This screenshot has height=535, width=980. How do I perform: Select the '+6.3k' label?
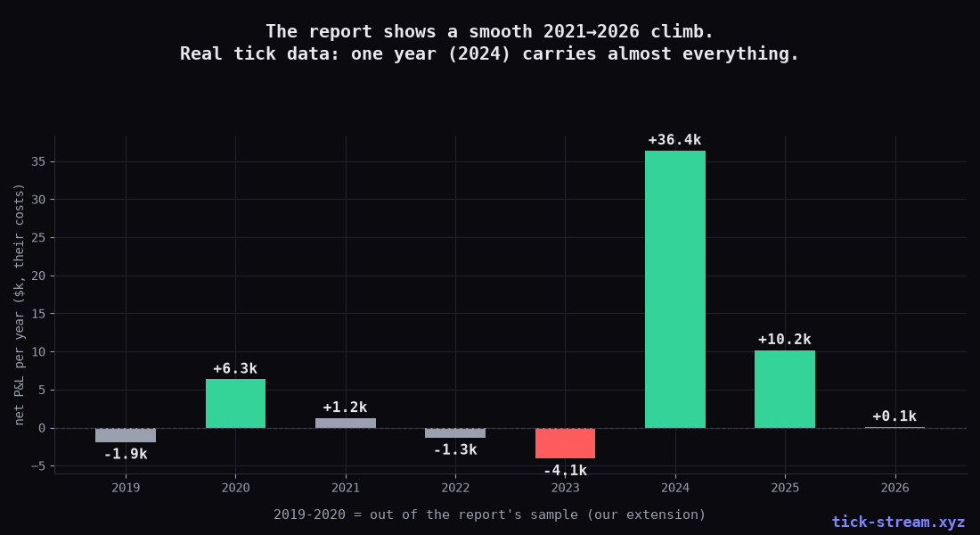point(235,368)
